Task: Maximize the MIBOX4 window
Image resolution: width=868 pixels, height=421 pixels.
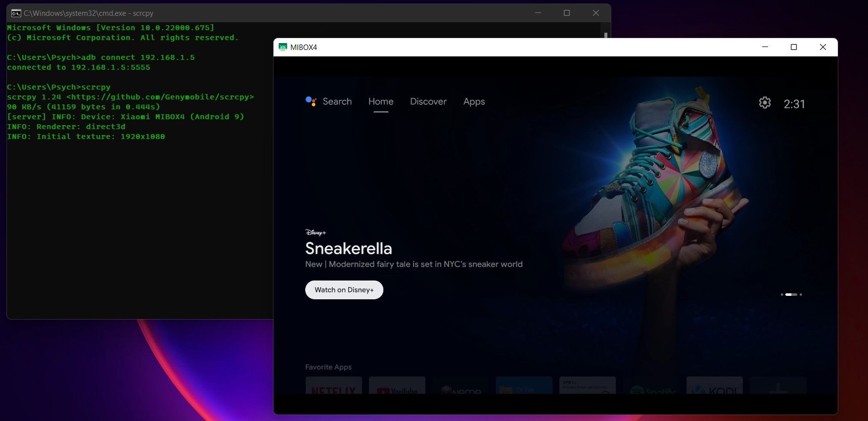Action: (x=794, y=47)
